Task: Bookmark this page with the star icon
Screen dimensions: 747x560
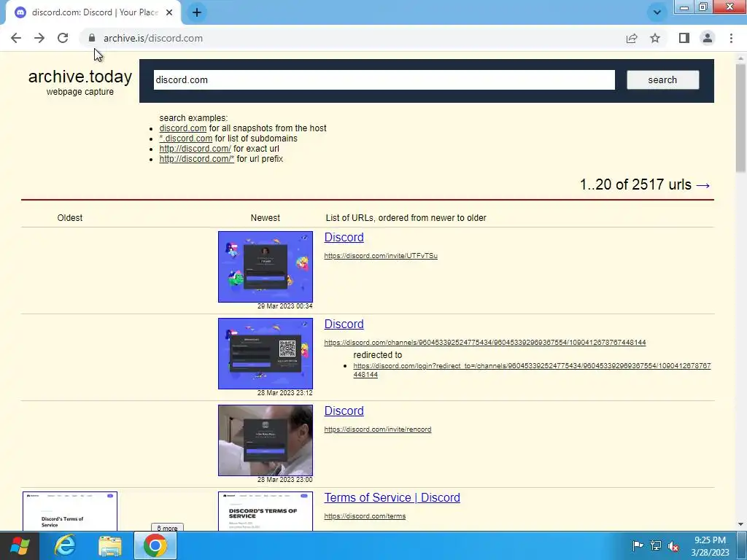Action: [655, 38]
